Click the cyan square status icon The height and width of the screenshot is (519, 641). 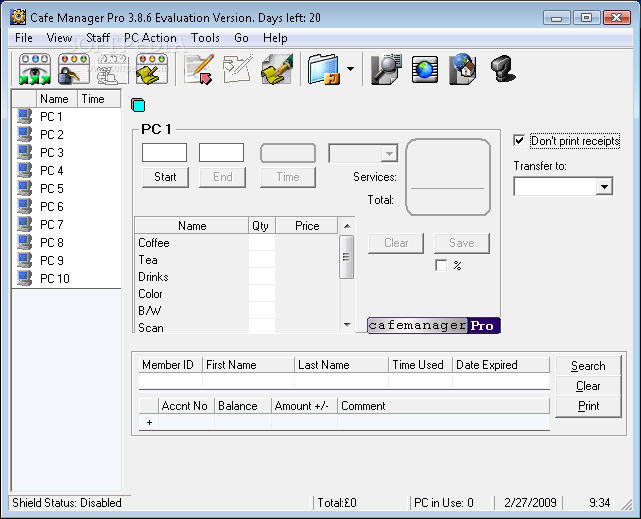tap(138, 105)
